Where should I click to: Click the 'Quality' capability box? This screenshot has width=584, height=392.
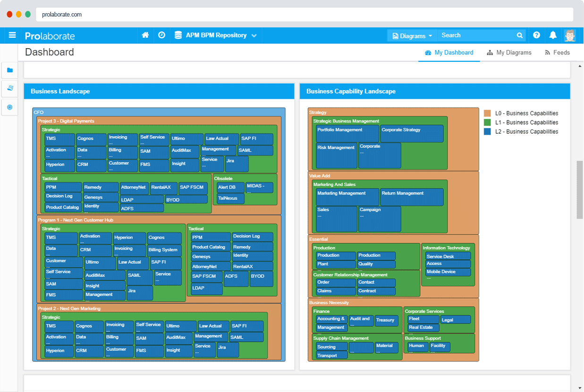click(376, 264)
